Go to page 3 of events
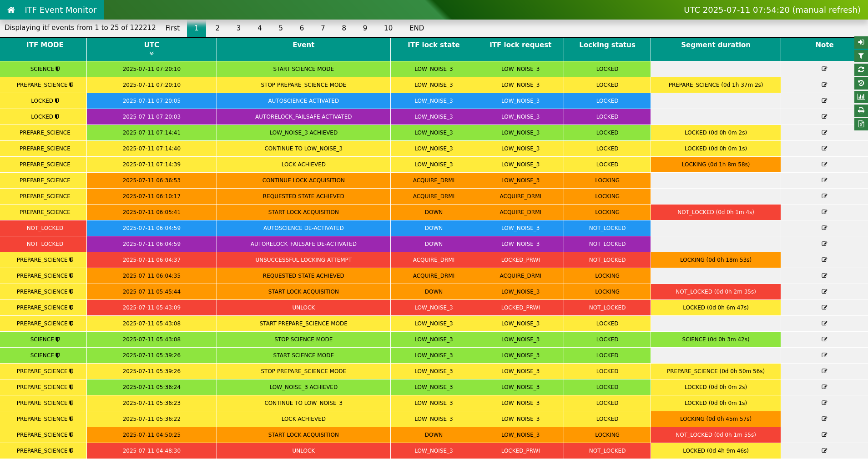 pos(238,28)
